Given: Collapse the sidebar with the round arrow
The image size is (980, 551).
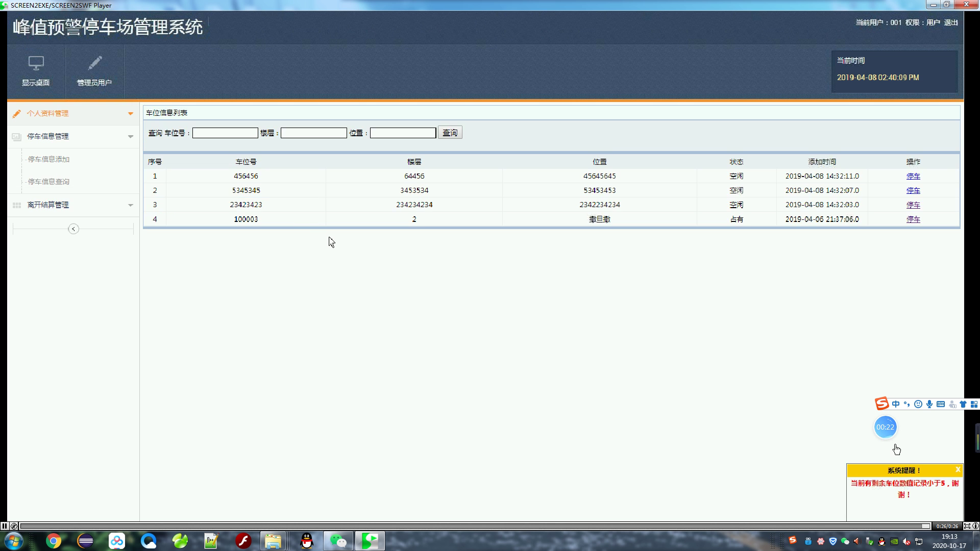Looking at the screenshot, I should (x=73, y=229).
